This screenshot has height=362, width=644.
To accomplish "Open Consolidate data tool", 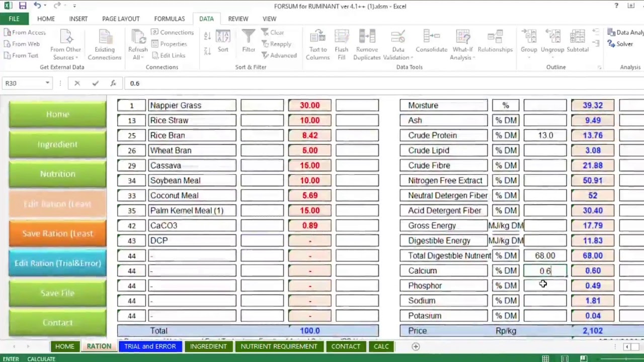I will 431,41.
